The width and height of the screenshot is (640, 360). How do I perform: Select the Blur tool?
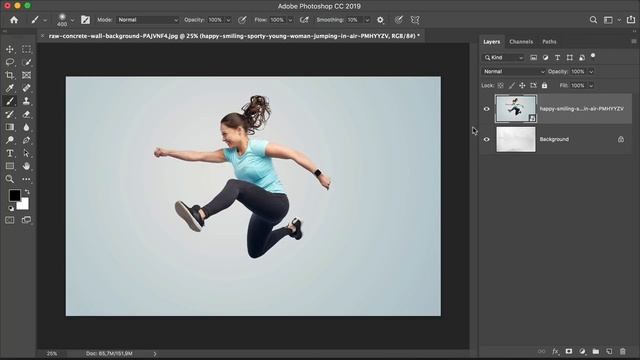[x=26, y=127]
